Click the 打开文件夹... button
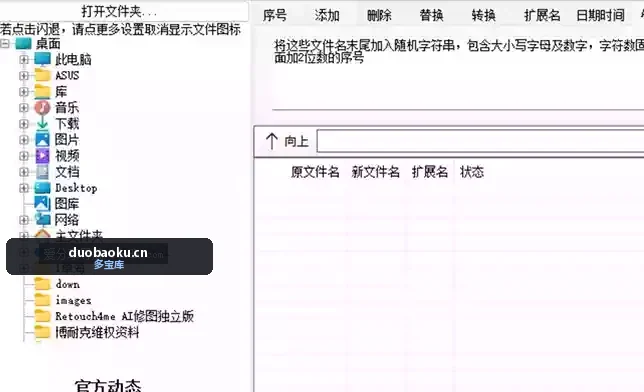This screenshot has height=392, width=644. point(124,11)
